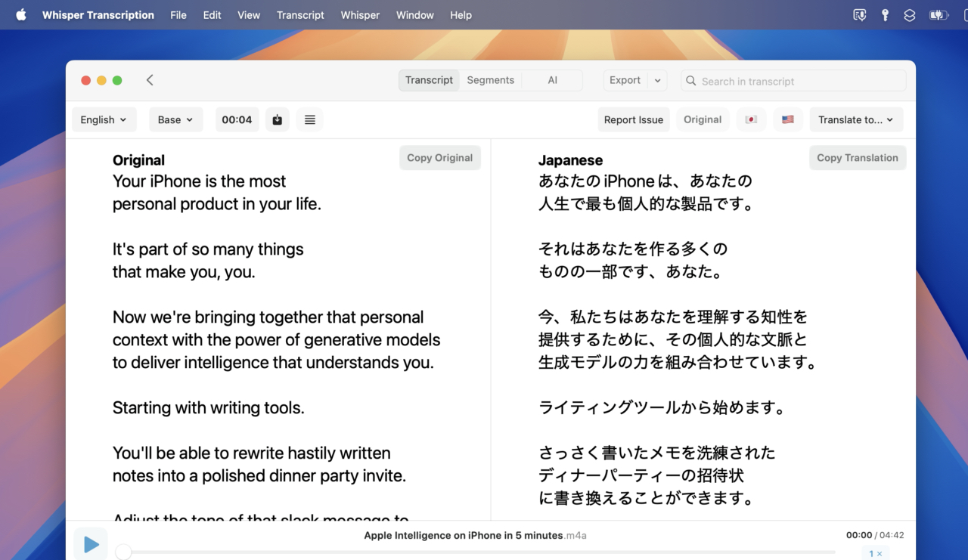The width and height of the screenshot is (968, 560).
Task: Click Copy Translation
Action: [x=857, y=157]
